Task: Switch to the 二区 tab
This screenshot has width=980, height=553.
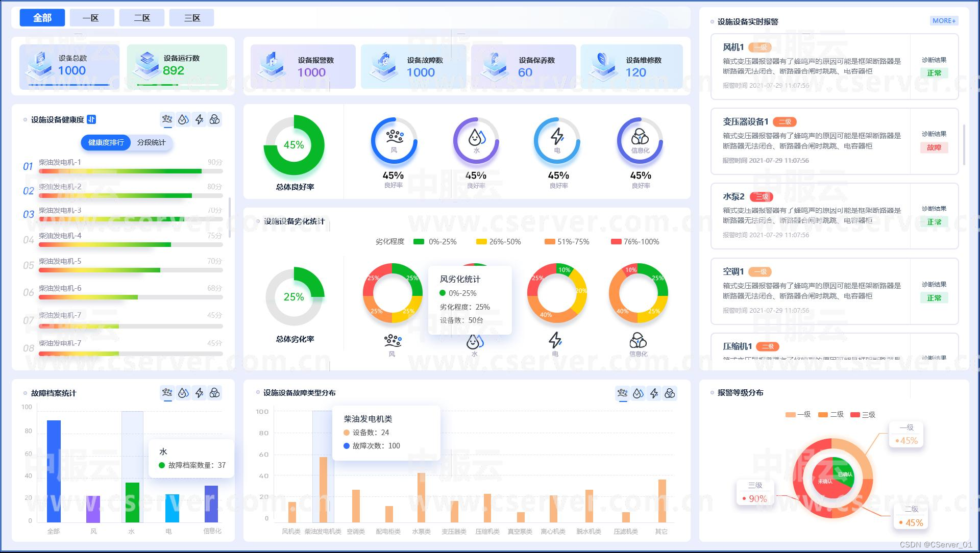Action: [142, 18]
